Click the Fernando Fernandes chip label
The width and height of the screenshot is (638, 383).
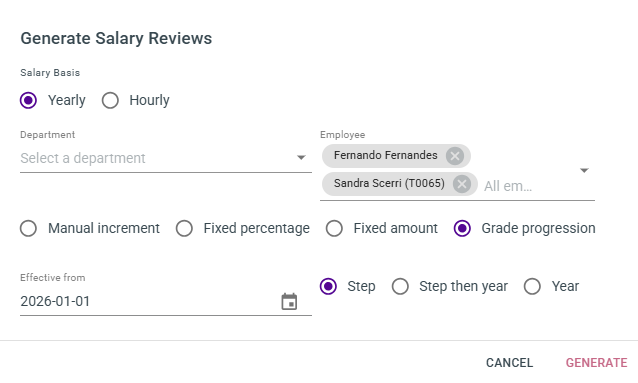[385, 155]
